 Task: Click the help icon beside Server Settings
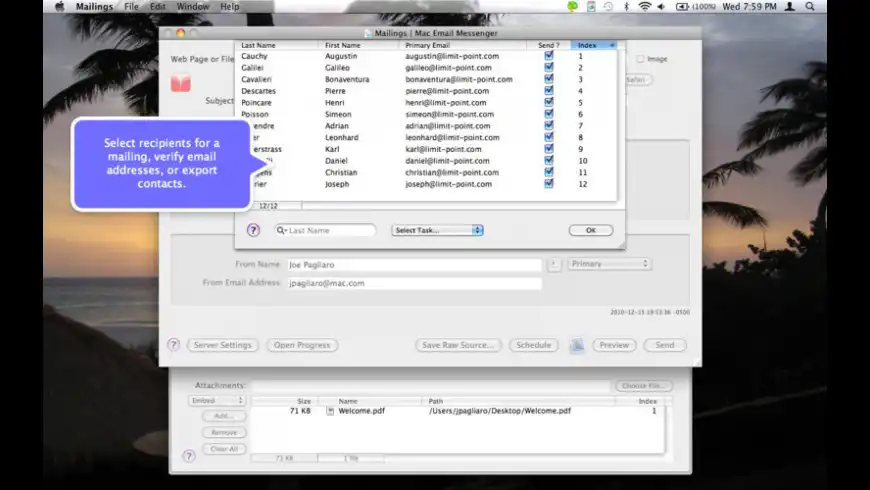[x=174, y=345]
